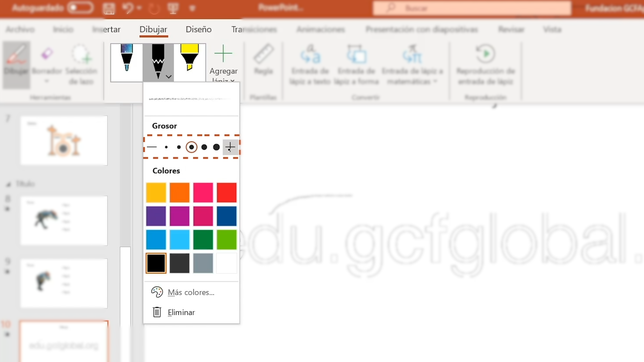
Task: Switch to the Inicio tab
Action: (x=63, y=29)
